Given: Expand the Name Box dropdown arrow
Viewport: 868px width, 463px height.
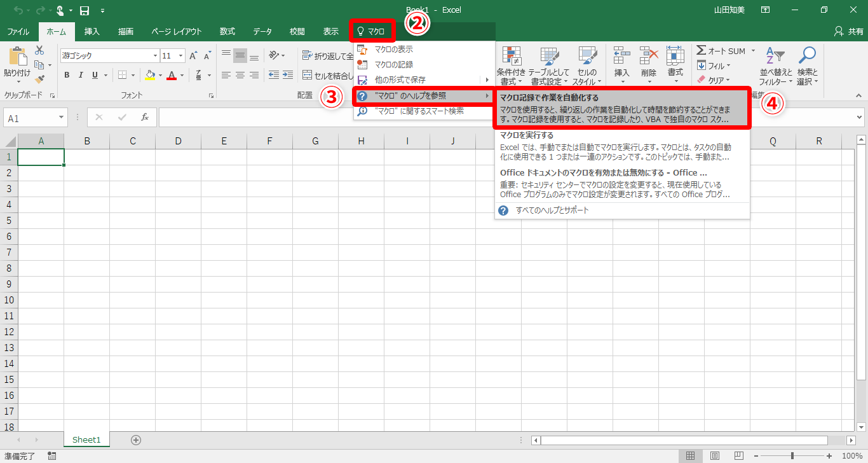Looking at the screenshot, I should click(x=62, y=118).
